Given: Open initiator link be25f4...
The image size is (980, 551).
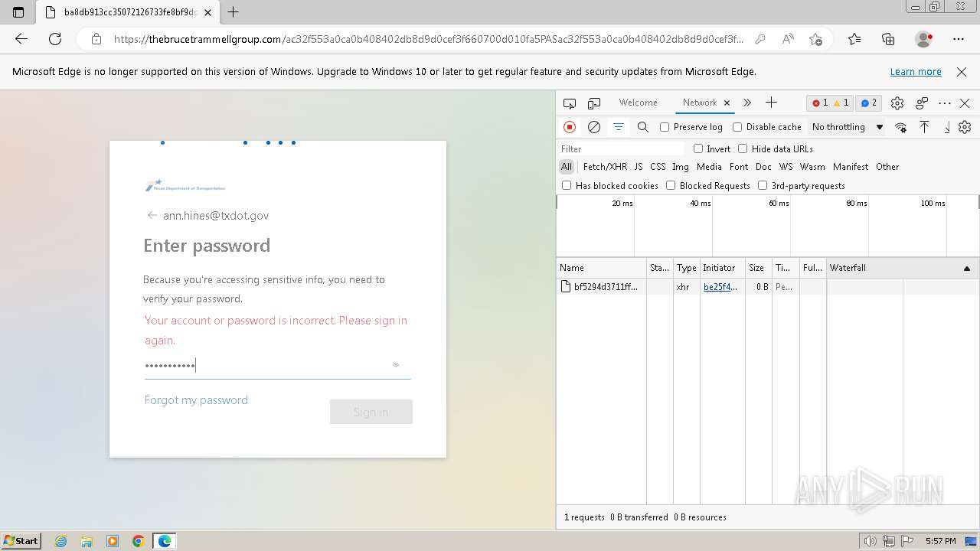Looking at the screenshot, I should point(720,287).
